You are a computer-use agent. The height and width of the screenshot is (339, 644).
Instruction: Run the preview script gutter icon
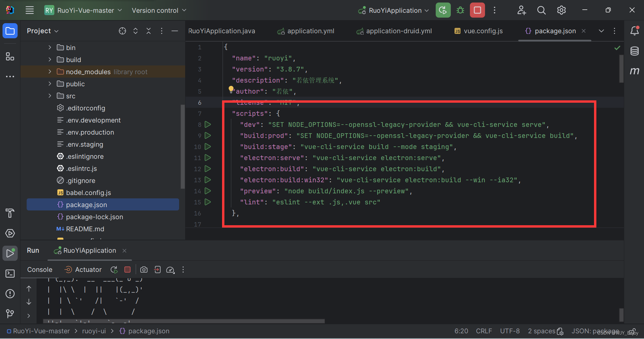click(208, 191)
